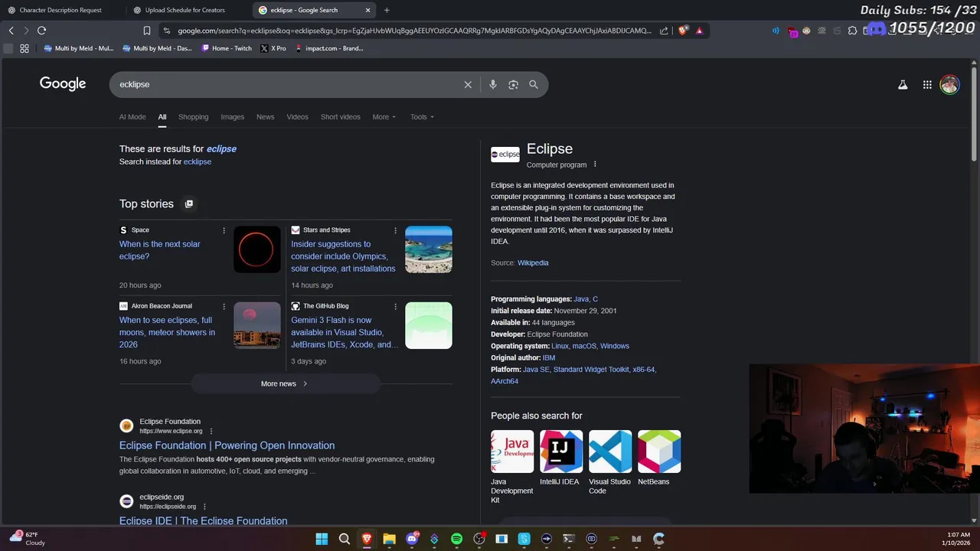This screenshot has height=551, width=980.
Task: Open the corrected 'eclipse' results link
Action: tap(221, 149)
